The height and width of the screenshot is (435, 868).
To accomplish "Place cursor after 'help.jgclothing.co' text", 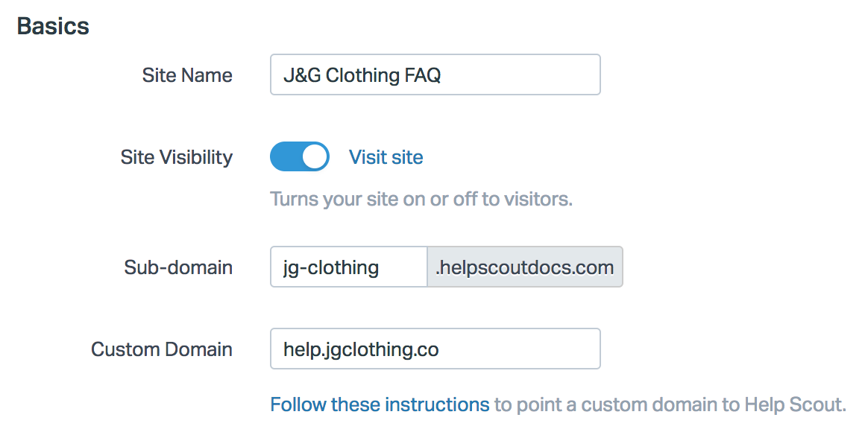I will [x=440, y=349].
